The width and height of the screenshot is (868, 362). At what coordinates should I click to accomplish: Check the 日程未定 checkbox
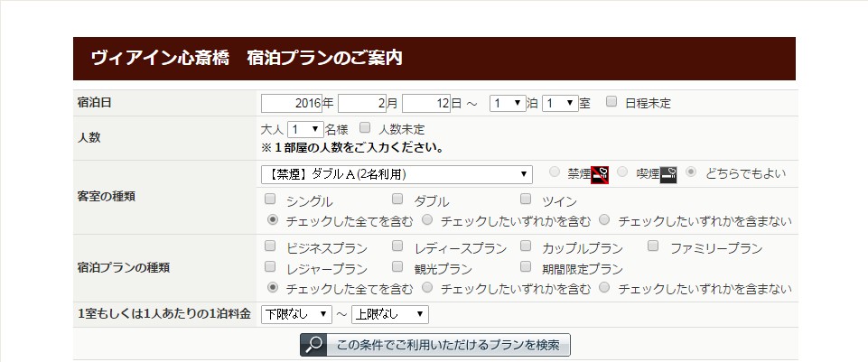[x=611, y=101]
